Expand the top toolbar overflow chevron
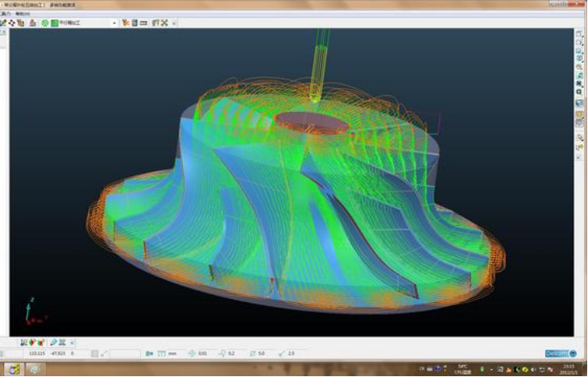588x377 pixels. point(175,23)
